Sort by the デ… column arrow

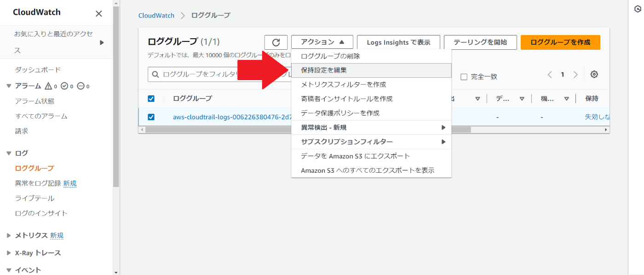[522, 99]
